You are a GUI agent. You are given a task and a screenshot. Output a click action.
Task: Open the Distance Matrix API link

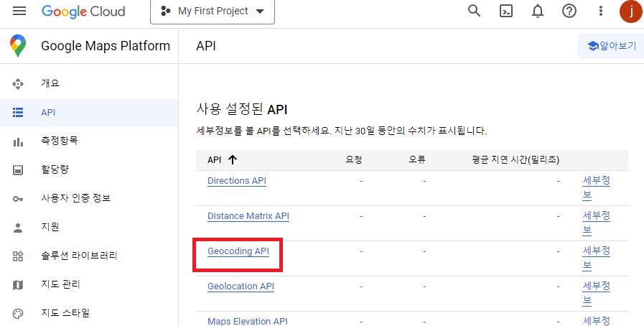(x=248, y=216)
